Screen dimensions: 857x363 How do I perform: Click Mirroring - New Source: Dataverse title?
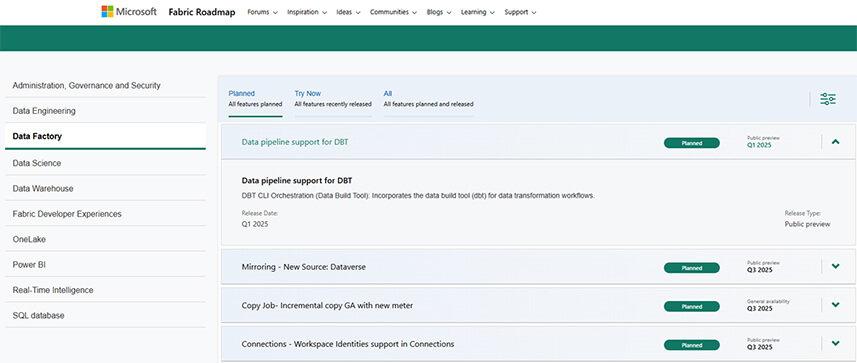click(303, 267)
